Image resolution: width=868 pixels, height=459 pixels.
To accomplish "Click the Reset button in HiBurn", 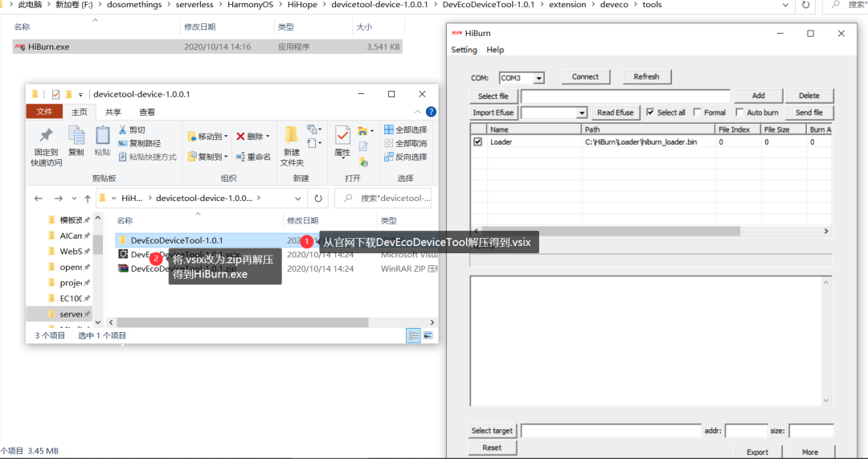I will tap(492, 448).
